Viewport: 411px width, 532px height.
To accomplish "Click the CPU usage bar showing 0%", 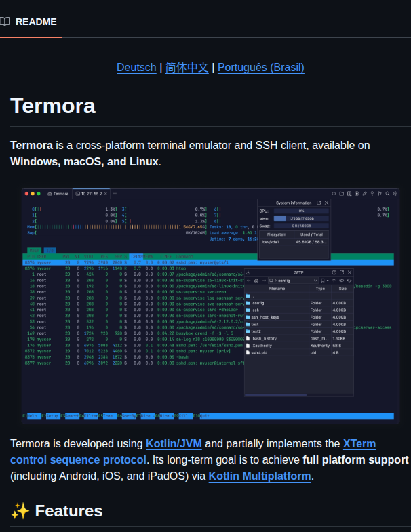I will 301,211.
